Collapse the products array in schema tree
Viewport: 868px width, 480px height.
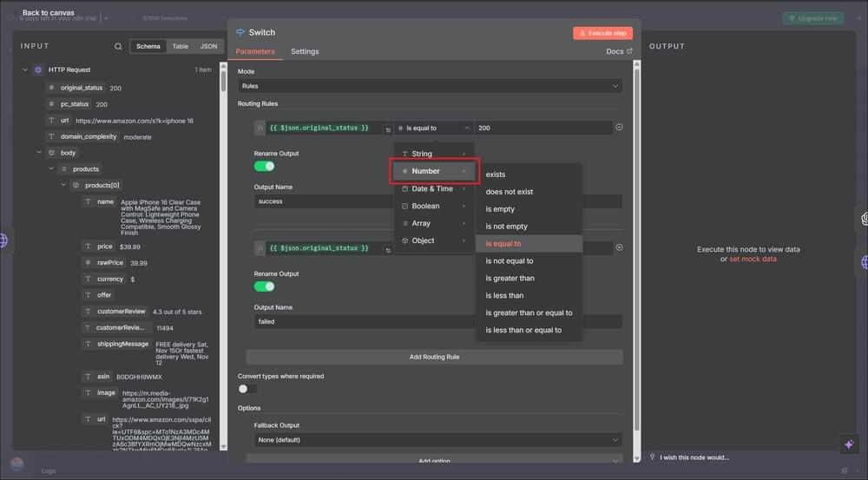click(51, 169)
